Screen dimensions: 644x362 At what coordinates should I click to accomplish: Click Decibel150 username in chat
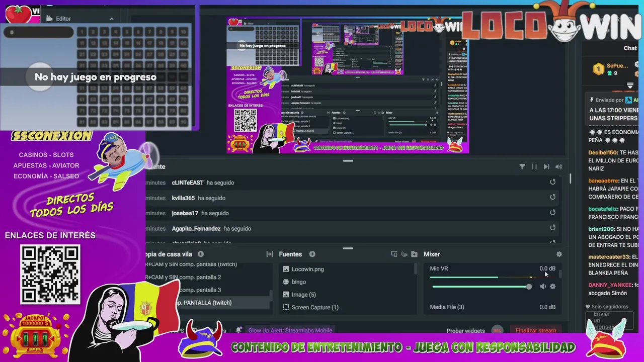point(602,152)
